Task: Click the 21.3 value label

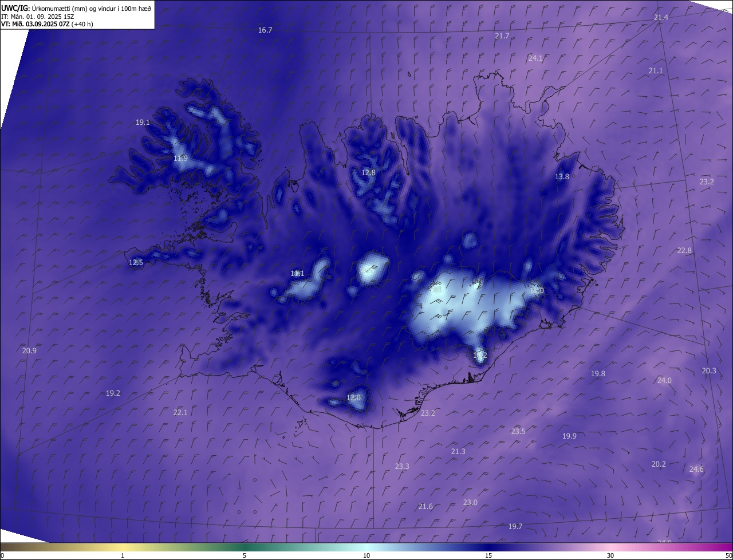Action: coord(458,452)
